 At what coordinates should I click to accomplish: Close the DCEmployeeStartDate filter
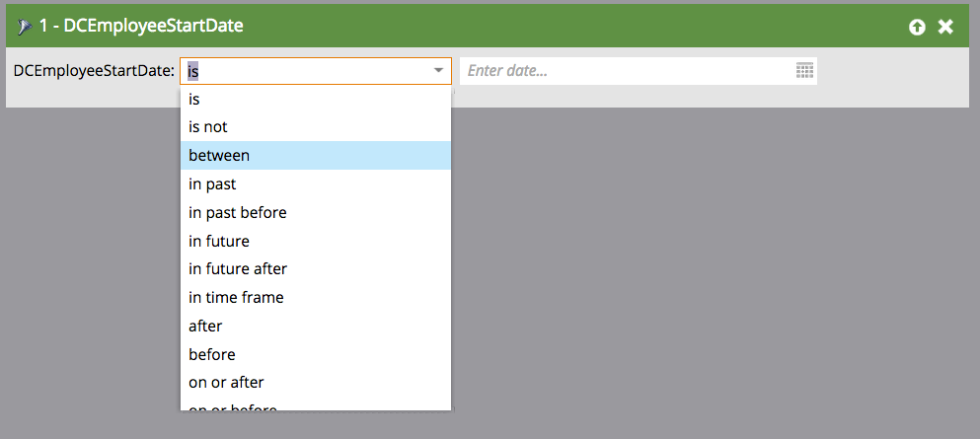click(x=945, y=27)
